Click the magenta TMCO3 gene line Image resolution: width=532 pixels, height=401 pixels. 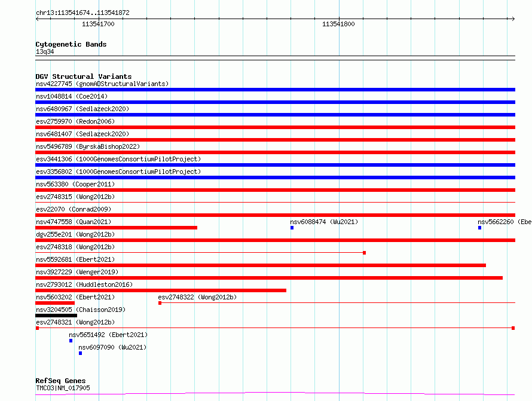pos(275,394)
